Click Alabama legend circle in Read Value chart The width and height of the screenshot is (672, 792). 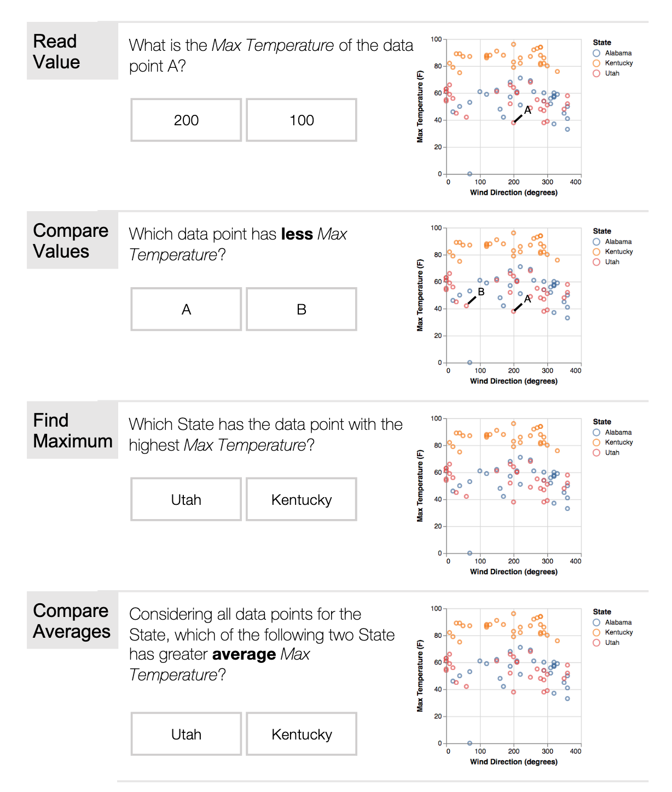[596, 53]
